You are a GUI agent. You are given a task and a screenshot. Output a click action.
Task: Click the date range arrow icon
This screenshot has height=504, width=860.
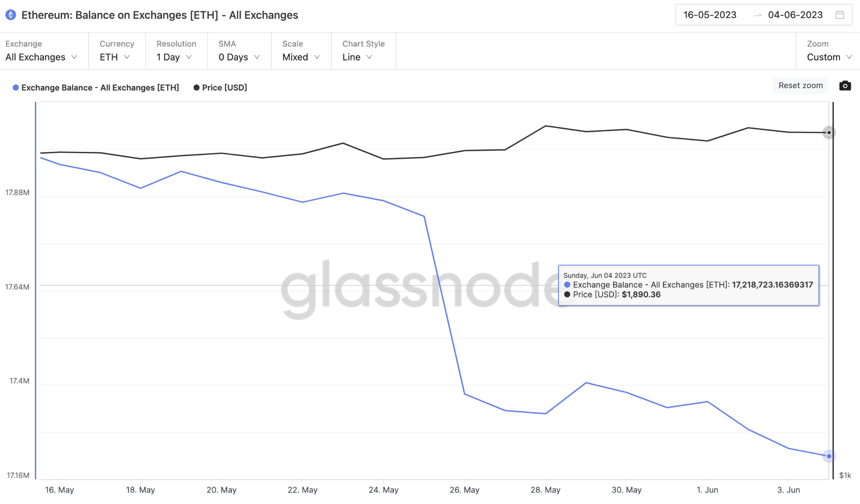758,16
